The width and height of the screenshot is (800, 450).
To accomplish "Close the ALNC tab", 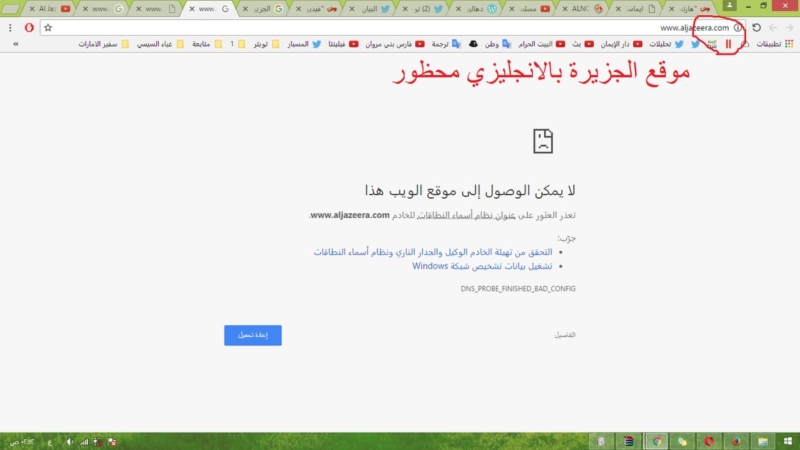I will click(565, 9).
